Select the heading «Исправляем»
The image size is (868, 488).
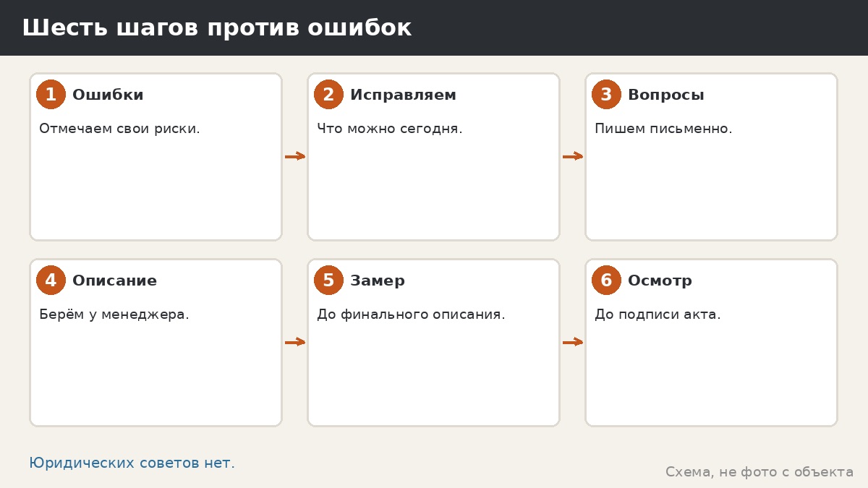click(403, 95)
